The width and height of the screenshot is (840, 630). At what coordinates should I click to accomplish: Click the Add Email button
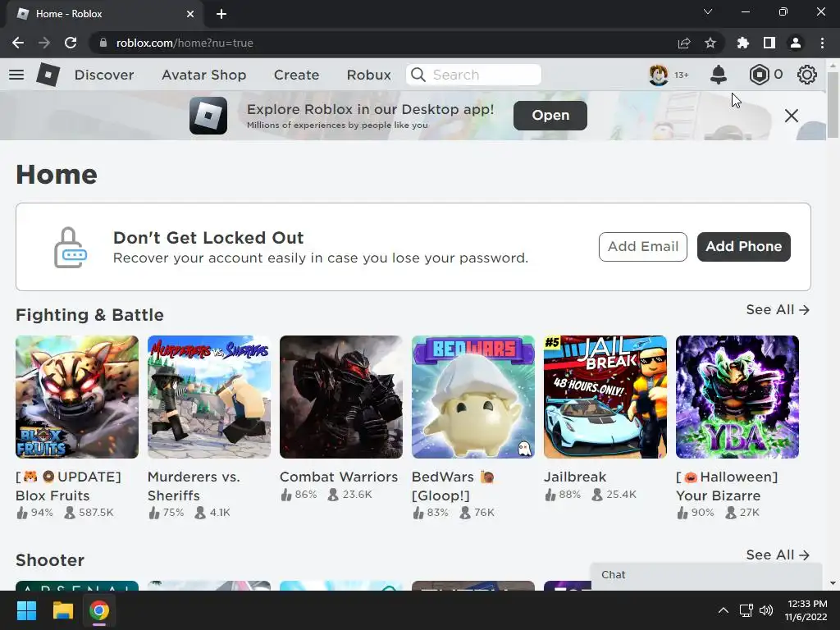(x=643, y=246)
